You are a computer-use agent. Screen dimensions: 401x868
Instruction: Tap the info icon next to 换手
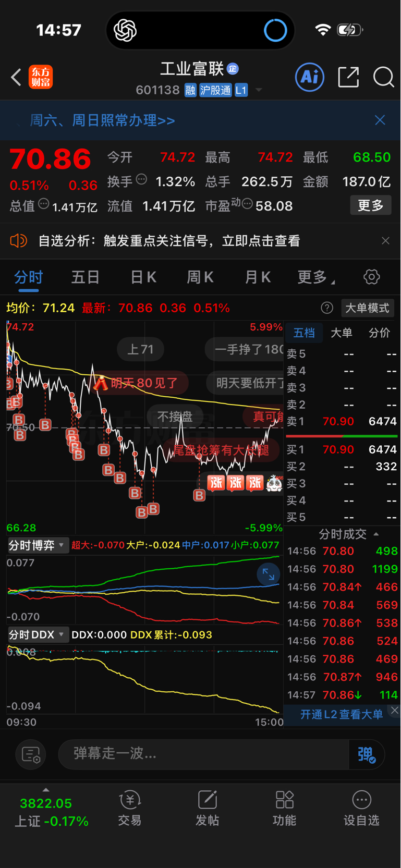click(x=141, y=180)
